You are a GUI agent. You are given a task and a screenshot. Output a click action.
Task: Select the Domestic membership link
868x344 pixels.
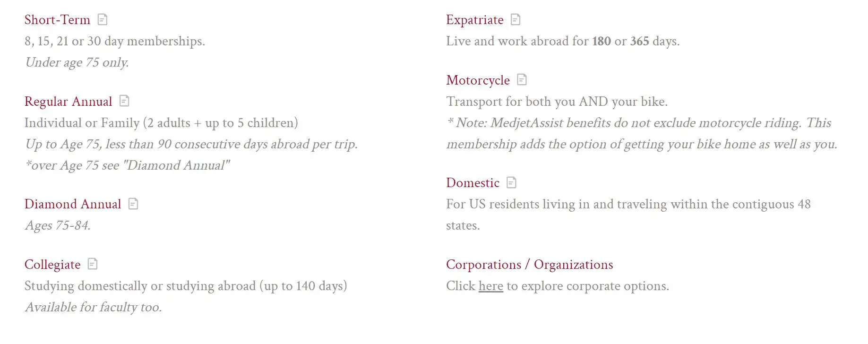click(473, 183)
